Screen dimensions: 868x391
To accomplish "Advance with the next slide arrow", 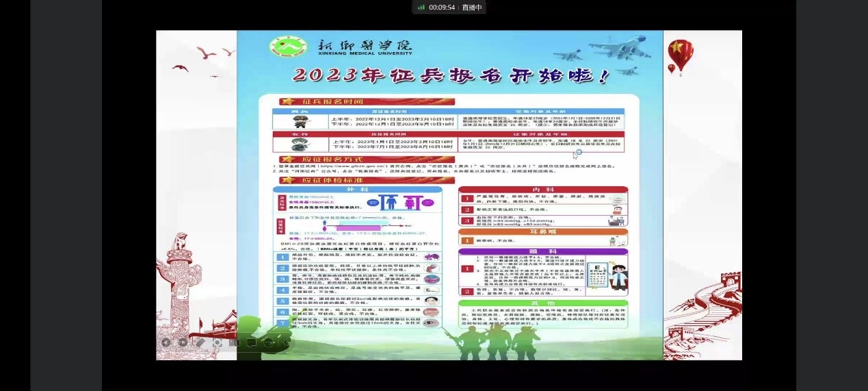I will click(x=183, y=342).
